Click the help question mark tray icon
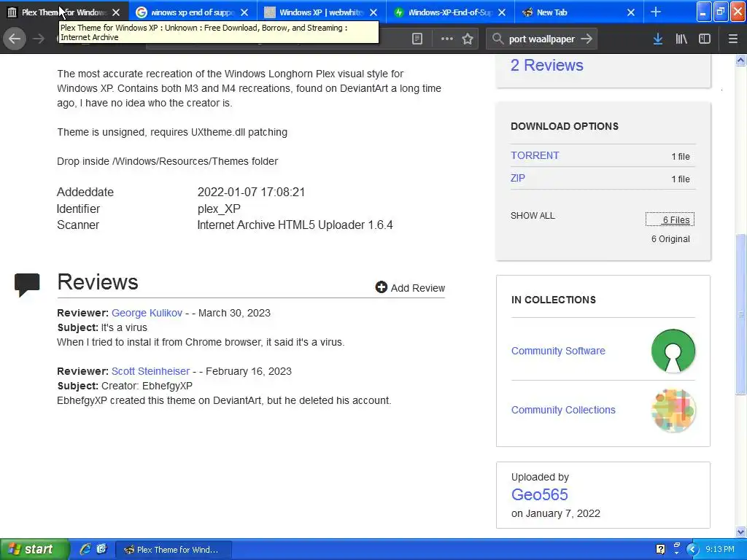This screenshot has width=747, height=560. click(660, 550)
